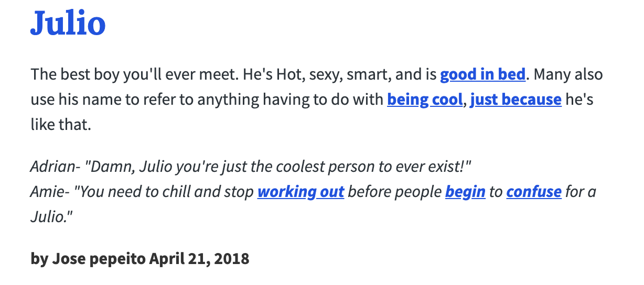Click "like that." ending the definition

(60, 124)
